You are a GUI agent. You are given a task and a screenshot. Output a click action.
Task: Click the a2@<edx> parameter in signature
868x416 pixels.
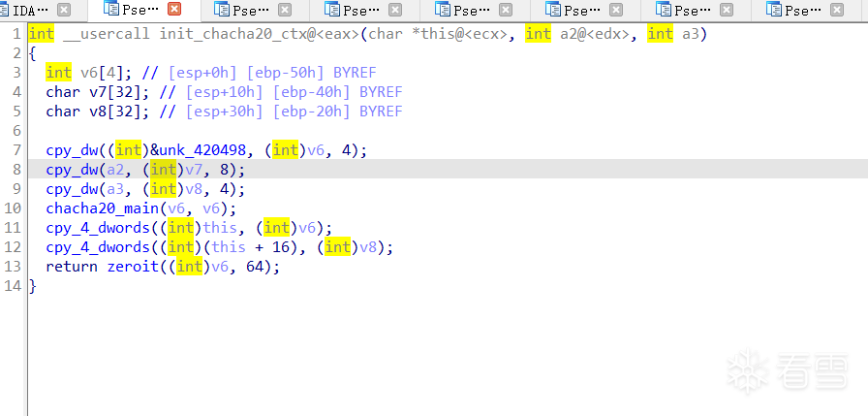595,34
